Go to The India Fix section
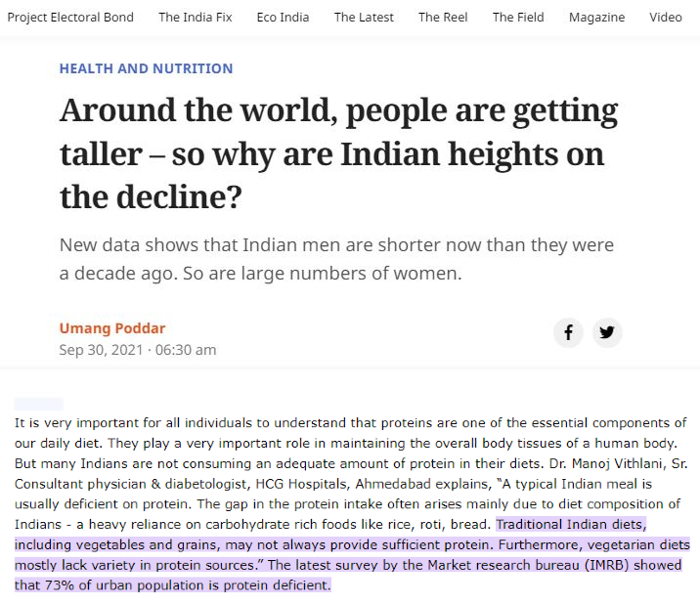The height and width of the screenshot is (605, 700). coord(196,18)
